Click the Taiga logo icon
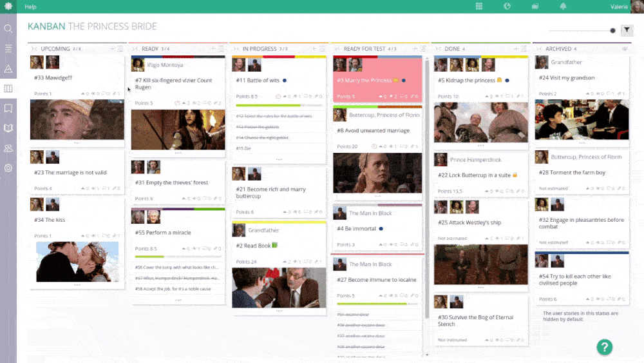 click(x=8, y=6)
